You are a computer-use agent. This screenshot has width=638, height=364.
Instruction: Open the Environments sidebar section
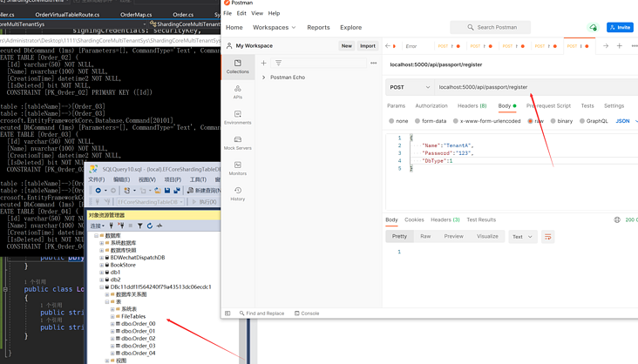pyautogui.click(x=237, y=117)
